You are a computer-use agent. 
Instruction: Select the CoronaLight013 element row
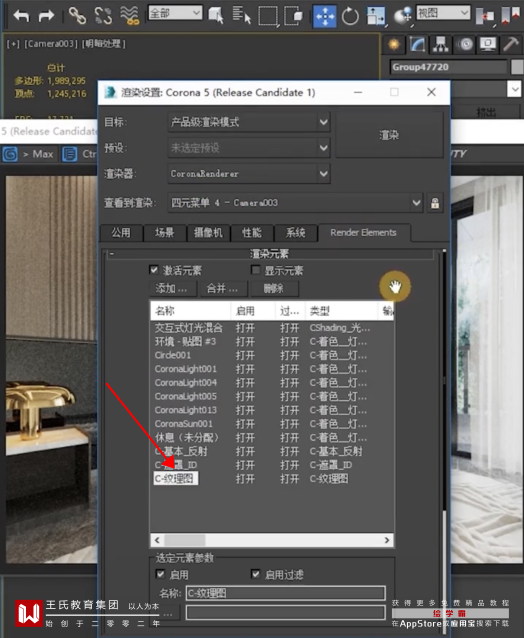click(x=272, y=410)
